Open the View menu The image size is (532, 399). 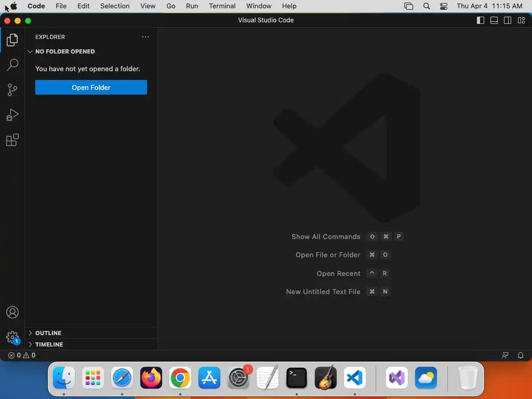(148, 6)
